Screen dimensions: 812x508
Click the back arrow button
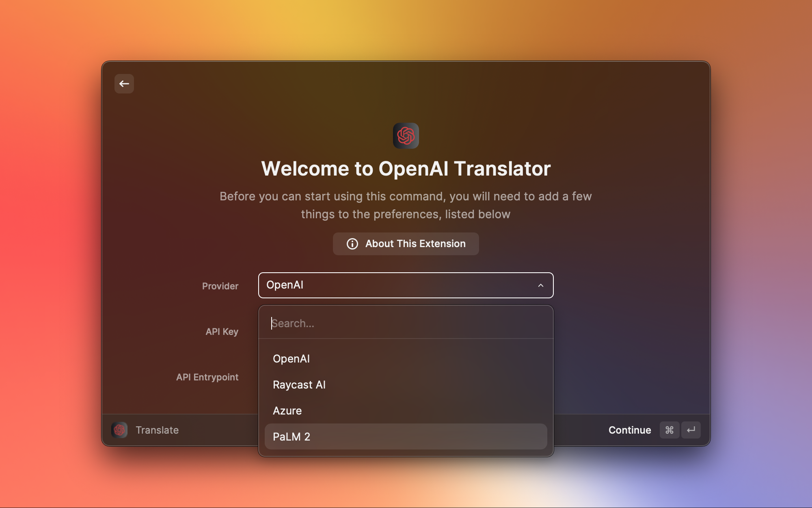(124, 84)
